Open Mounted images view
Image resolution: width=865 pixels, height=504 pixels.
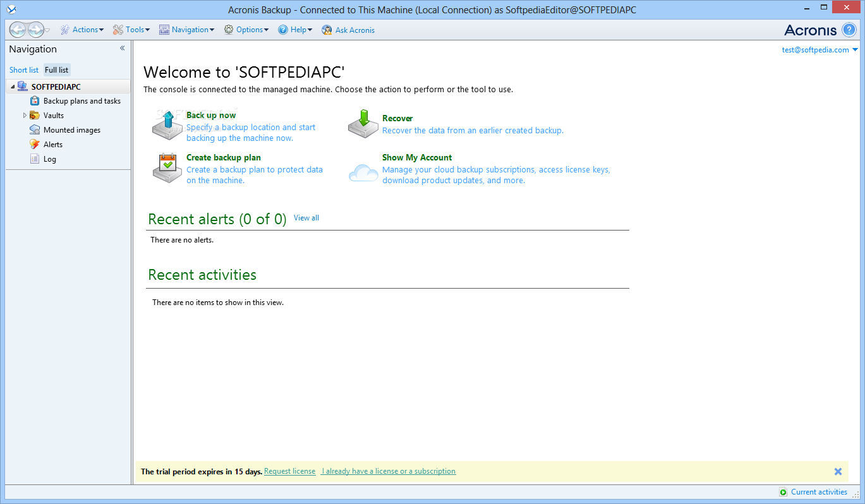pyautogui.click(x=71, y=130)
